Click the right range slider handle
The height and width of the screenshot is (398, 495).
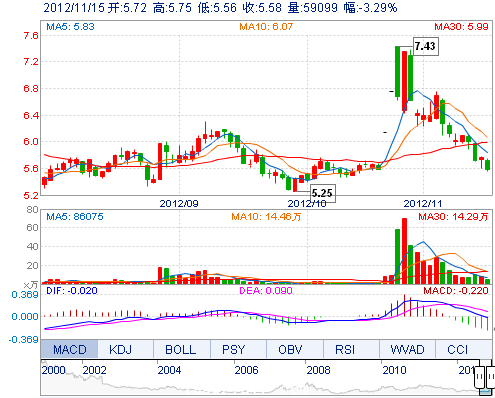[491, 377]
